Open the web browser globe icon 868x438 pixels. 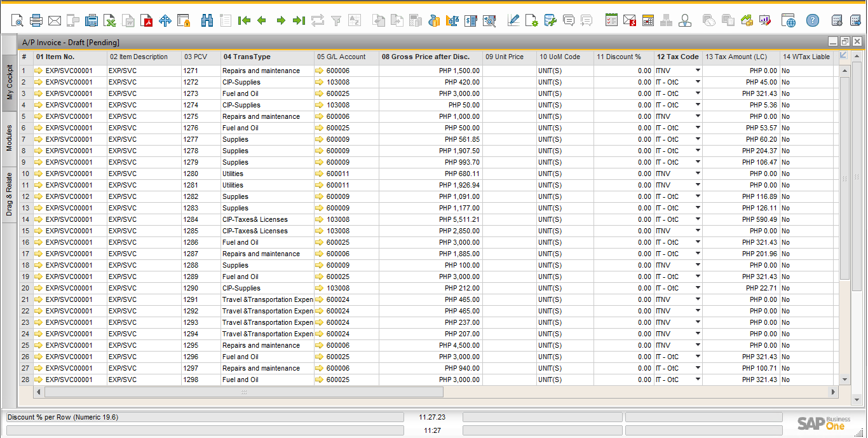pyautogui.click(x=789, y=21)
